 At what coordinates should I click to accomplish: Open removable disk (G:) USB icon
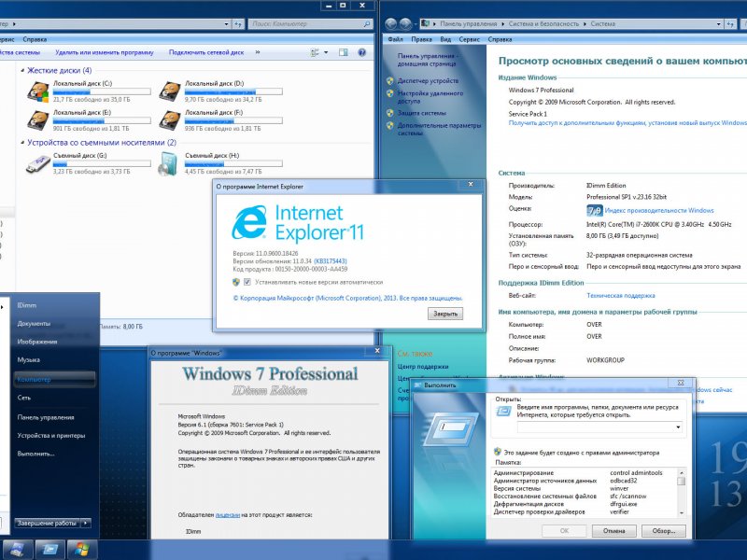[x=38, y=164]
